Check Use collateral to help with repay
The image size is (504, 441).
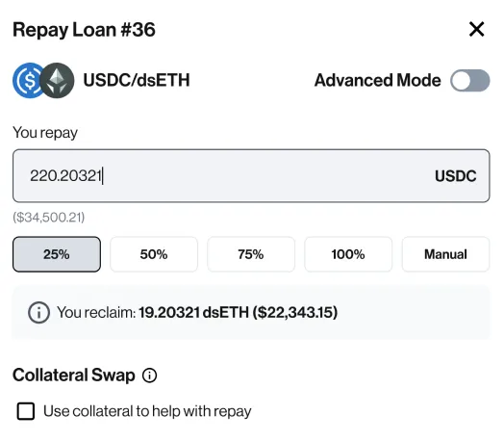click(x=26, y=411)
